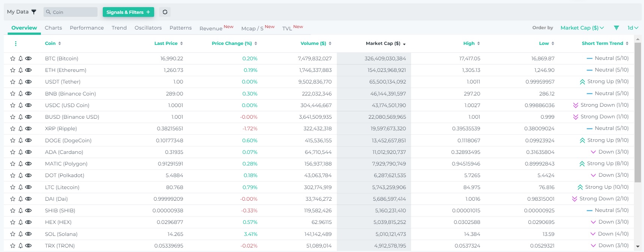
Task: Switch to the Patterns tab
Action: point(180,28)
